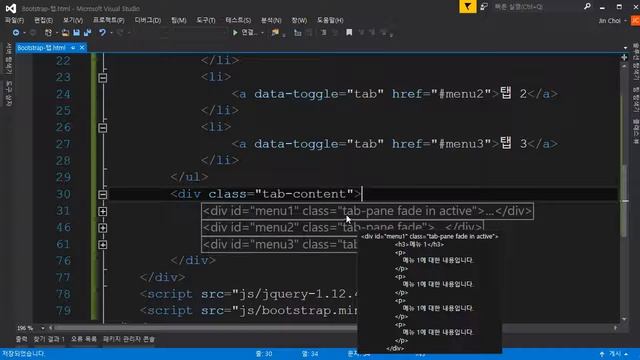Open the dropdown arrow next to the run button

pos(262,33)
